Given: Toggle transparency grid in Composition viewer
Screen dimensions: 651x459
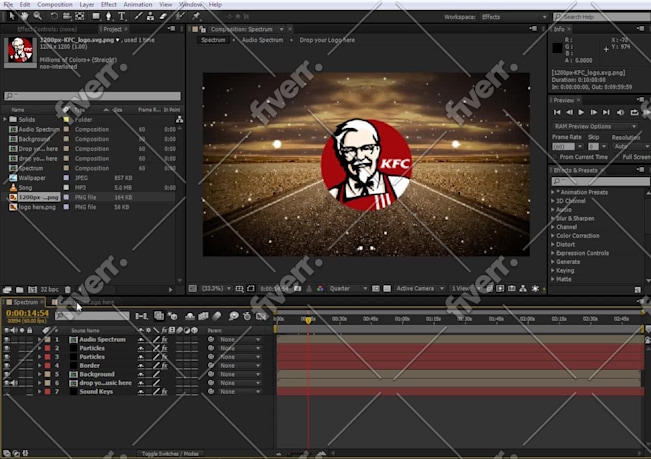Looking at the screenshot, I should click(387, 288).
